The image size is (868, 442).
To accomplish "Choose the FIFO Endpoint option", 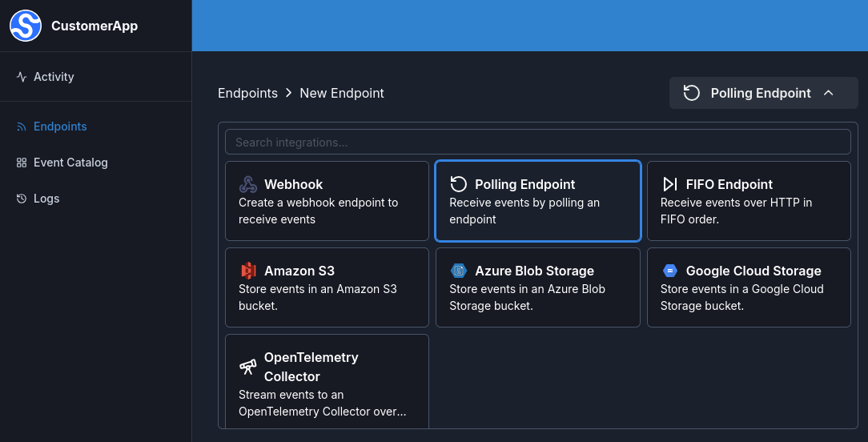I will [749, 202].
